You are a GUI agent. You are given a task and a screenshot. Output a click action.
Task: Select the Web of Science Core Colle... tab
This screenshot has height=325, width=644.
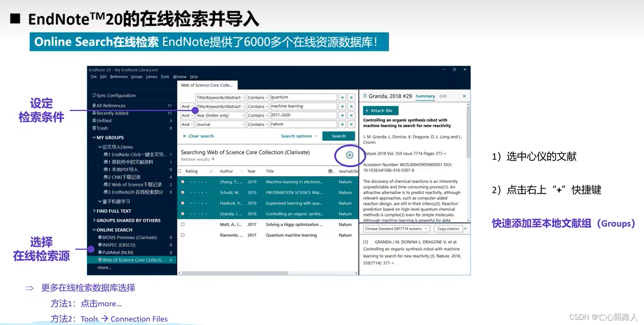coord(207,85)
